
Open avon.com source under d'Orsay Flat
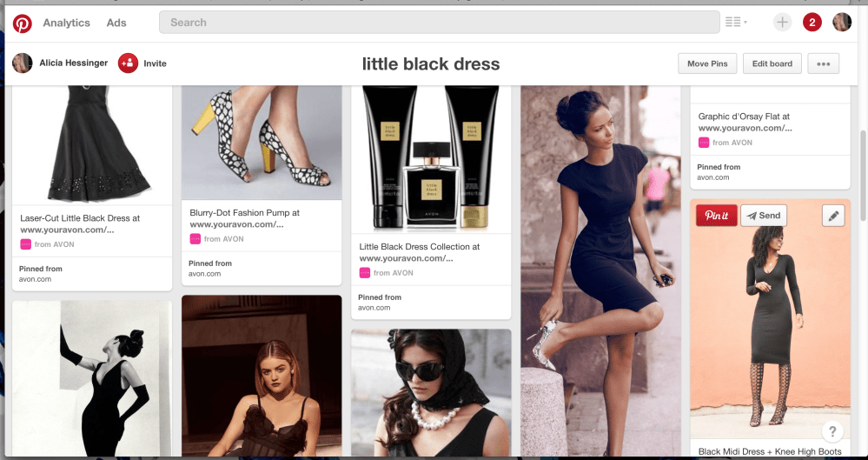click(713, 177)
